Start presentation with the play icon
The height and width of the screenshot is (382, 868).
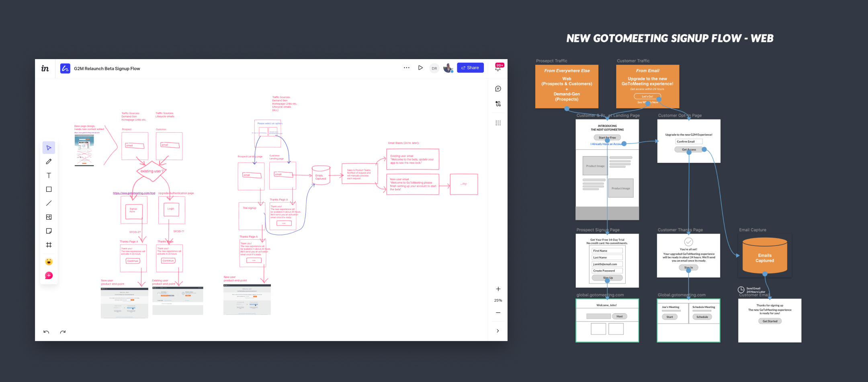click(x=420, y=68)
